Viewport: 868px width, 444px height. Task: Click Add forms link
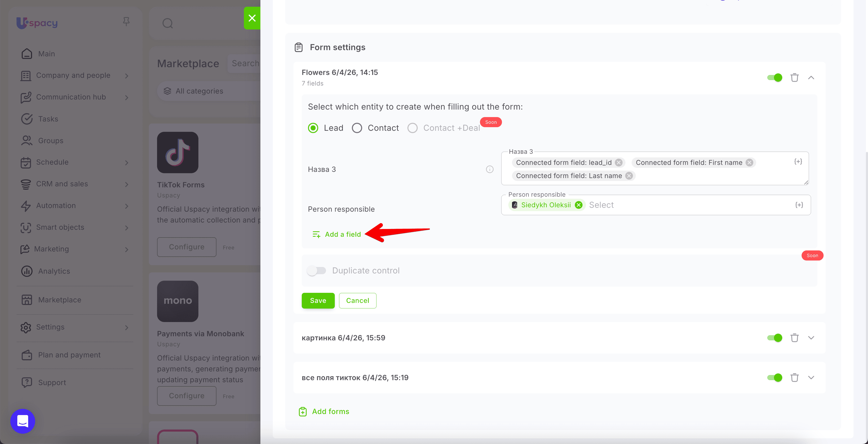tap(324, 411)
